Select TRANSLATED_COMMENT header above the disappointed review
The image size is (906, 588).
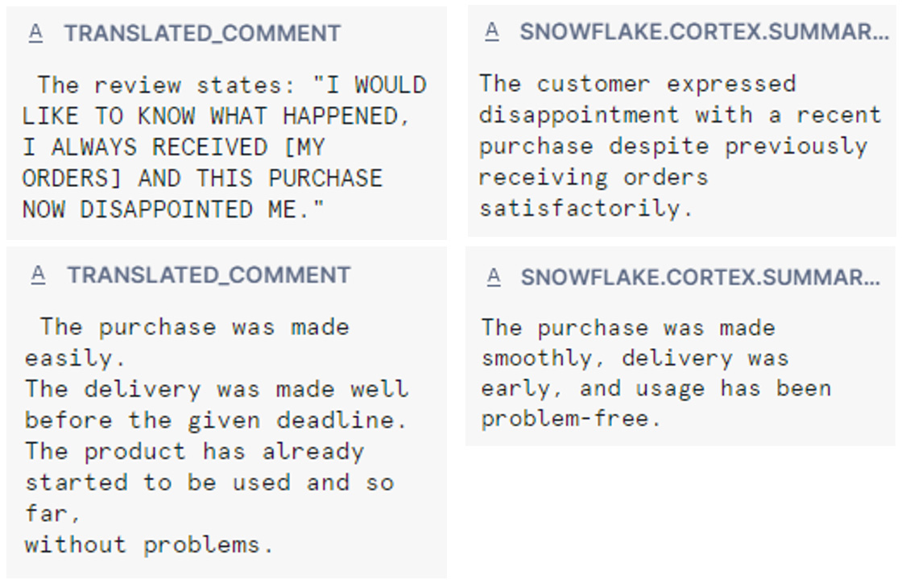(x=202, y=34)
